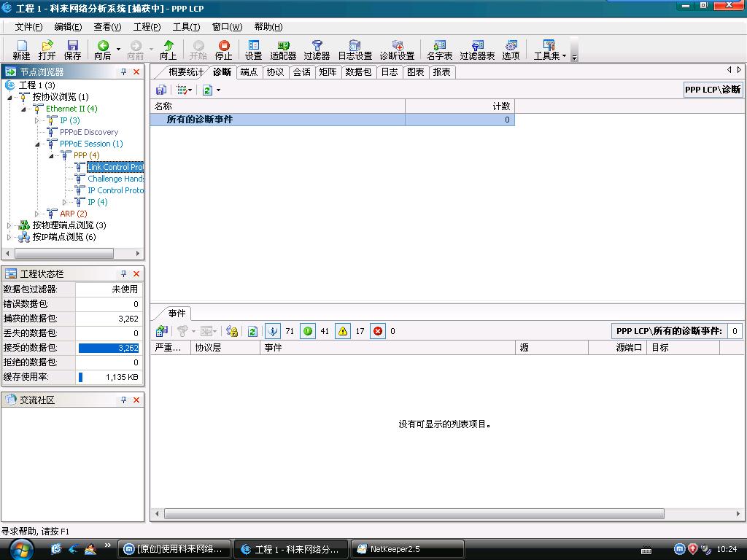The width and height of the screenshot is (747, 560).
Task: Click the 名字表 (Name table) icon
Action: [439, 50]
